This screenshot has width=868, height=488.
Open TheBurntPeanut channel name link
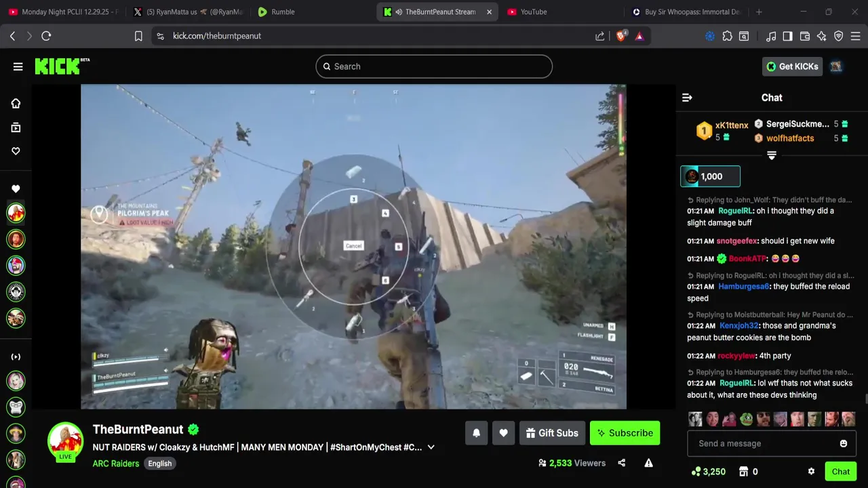tap(138, 429)
